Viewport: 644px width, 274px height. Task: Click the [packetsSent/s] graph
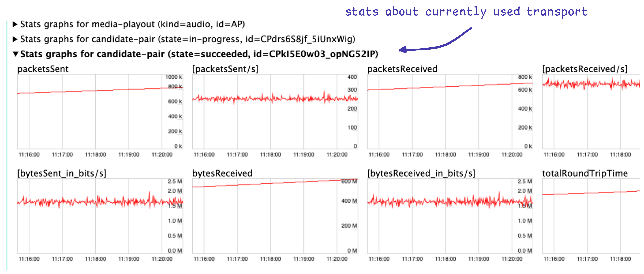[x=275, y=112]
